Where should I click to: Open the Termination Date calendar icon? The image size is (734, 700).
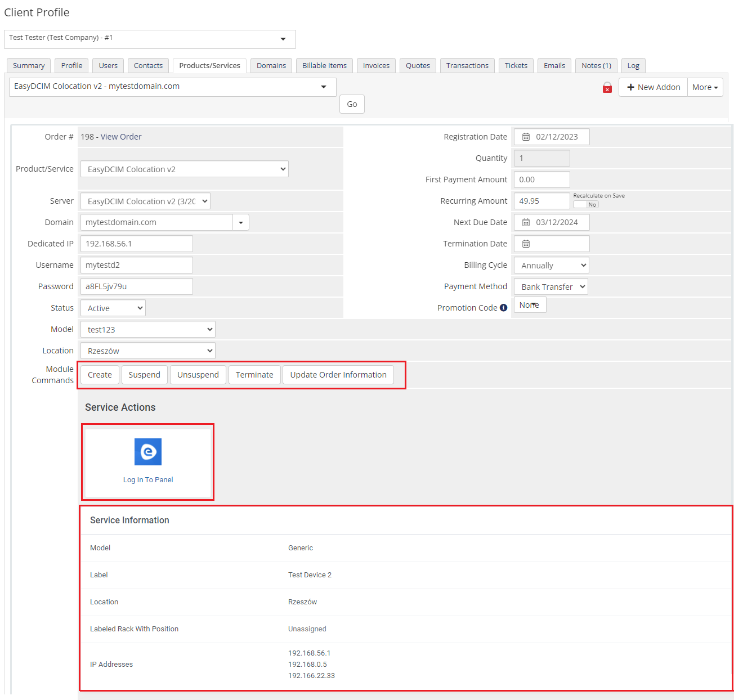(x=526, y=244)
